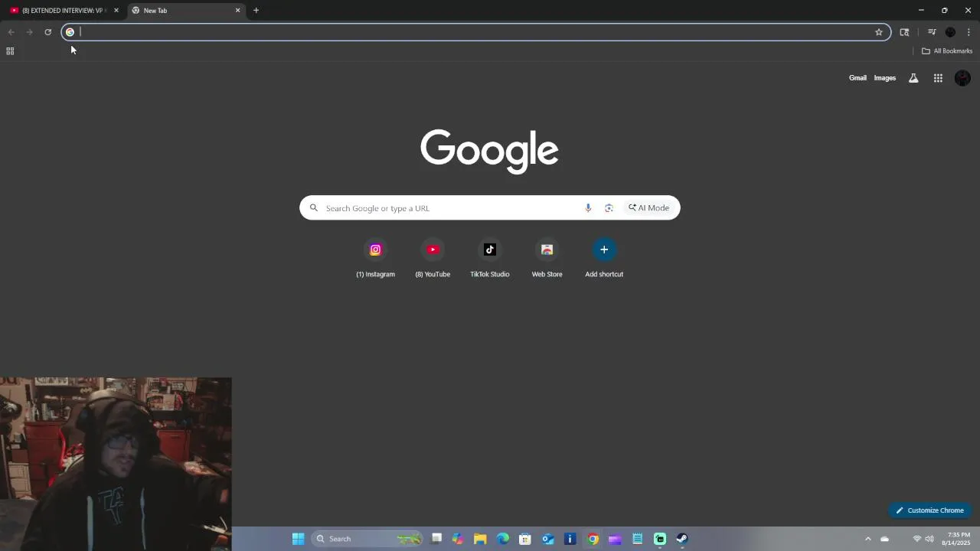Open OneDrive cloud tray icon
This screenshot has width=980, height=551.
885,539
